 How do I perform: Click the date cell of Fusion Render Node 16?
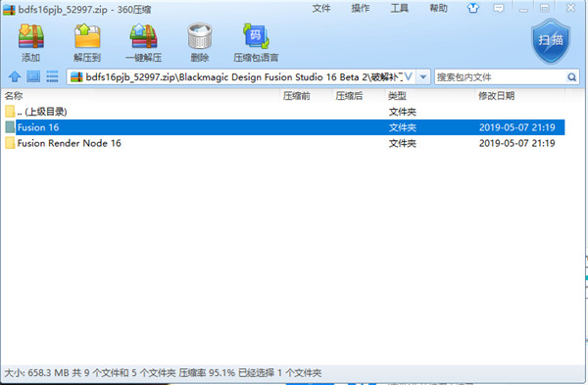point(517,143)
